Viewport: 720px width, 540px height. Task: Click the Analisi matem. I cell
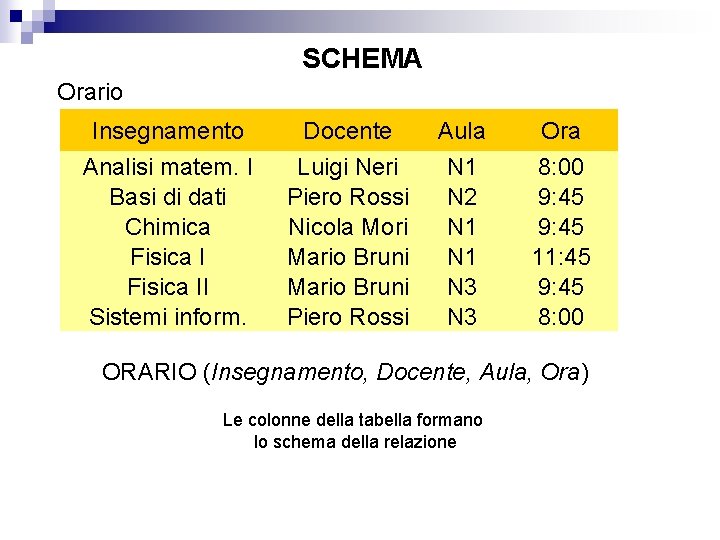(168, 167)
